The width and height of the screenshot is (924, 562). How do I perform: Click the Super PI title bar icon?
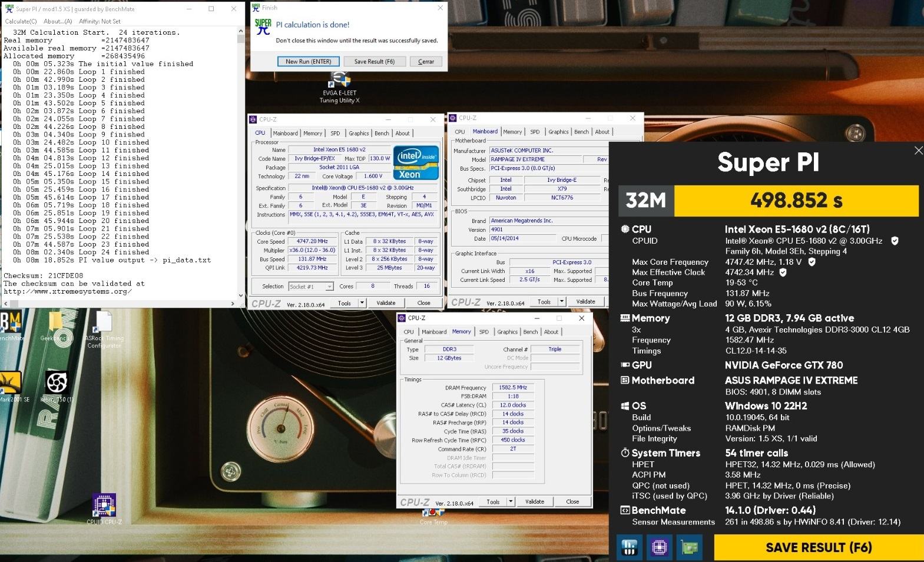[x=9, y=9]
